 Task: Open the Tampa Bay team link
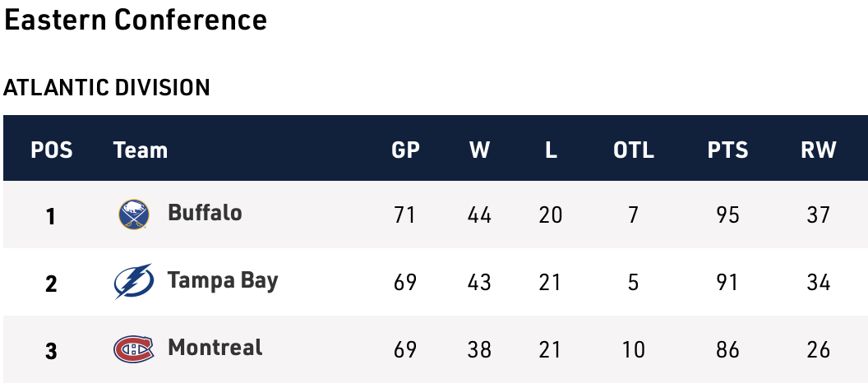click(223, 281)
